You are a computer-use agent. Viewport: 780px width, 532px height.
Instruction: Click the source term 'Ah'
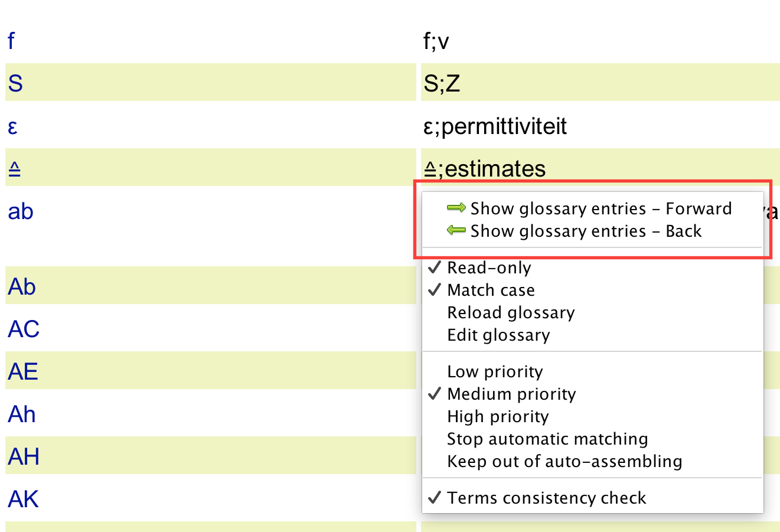22,414
